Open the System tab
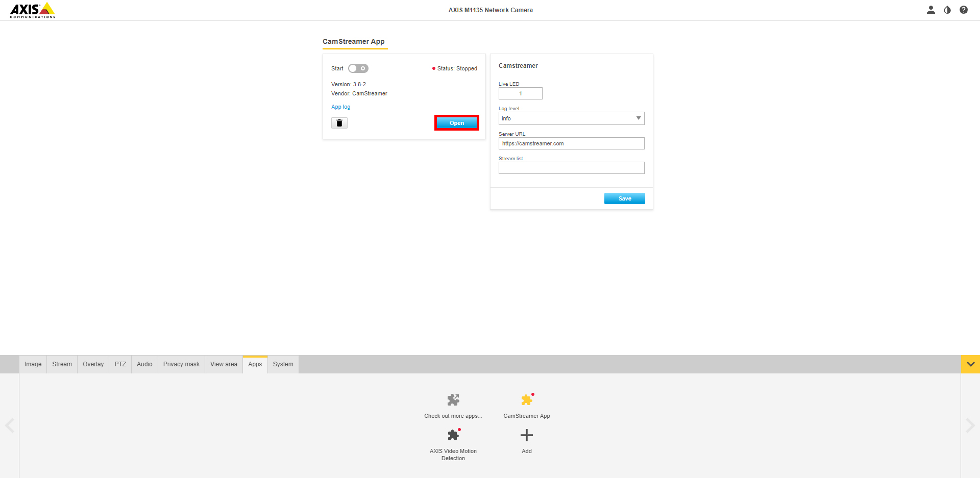Screen dimensions: 980x478 point(283,364)
